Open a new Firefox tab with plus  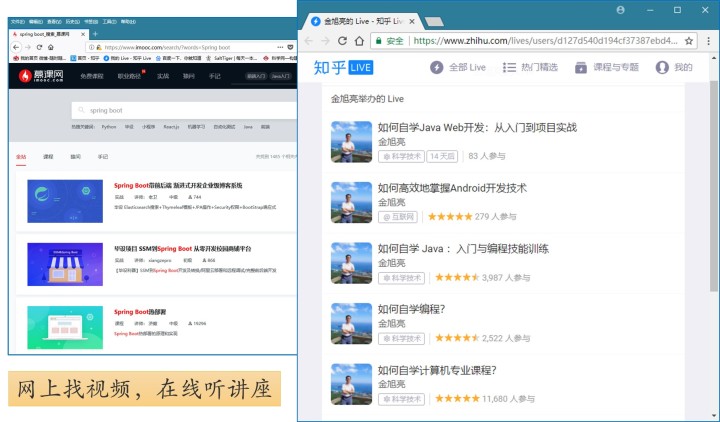(95, 33)
